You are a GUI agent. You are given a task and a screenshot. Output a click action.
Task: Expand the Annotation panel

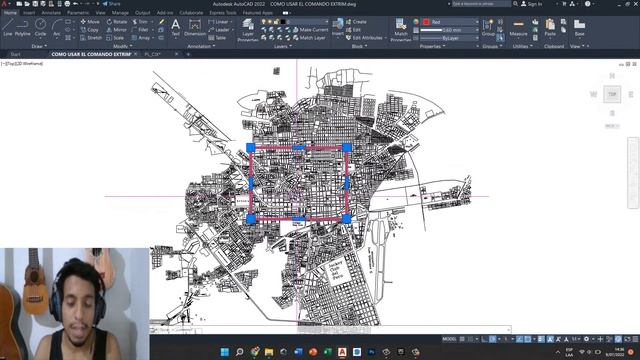pyautogui.click(x=201, y=46)
